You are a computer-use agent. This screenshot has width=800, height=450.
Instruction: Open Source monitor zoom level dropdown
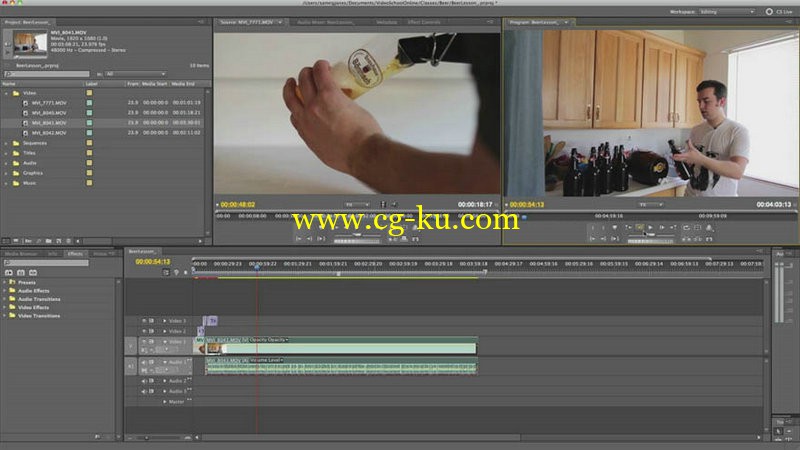coord(357,205)
